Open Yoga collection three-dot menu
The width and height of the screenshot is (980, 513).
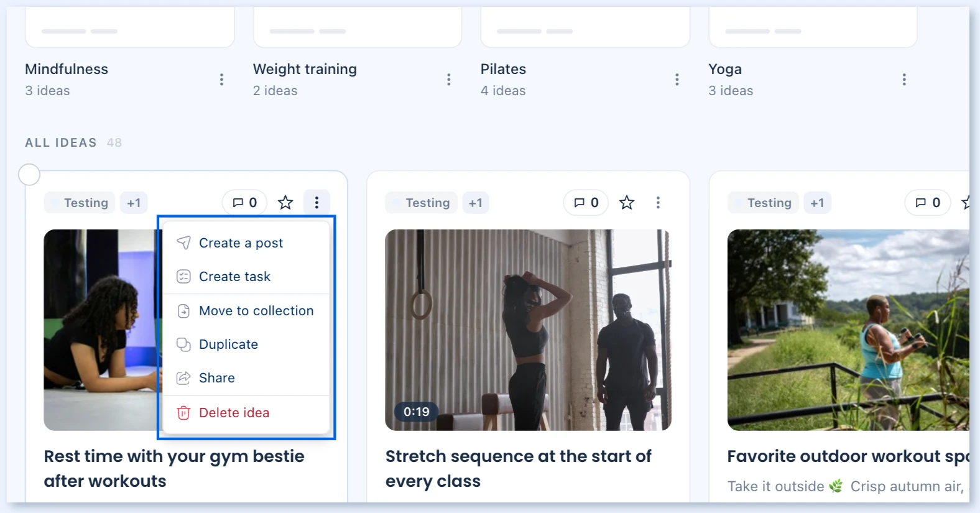pos(904,80)
